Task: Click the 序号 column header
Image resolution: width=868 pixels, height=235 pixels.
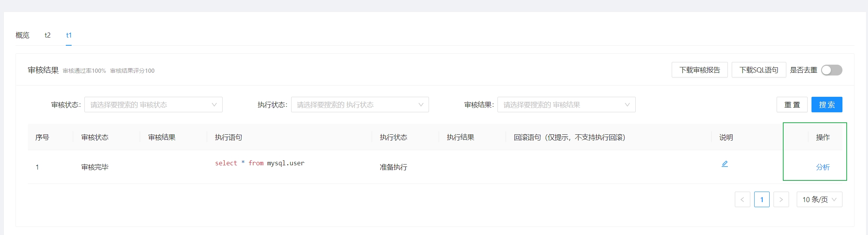Action: 42,137
